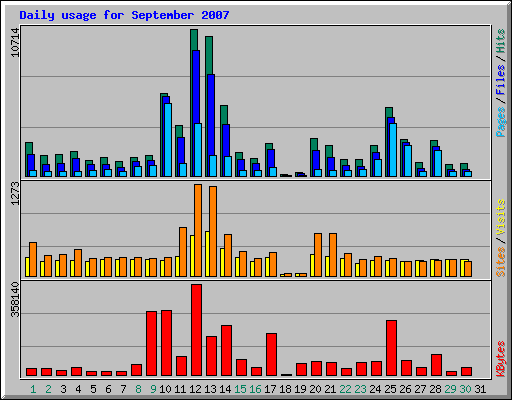This screenshot has height=400, width=512.
Task: Click the yellow Sites bar for day 12
Action: click(192, 256)
